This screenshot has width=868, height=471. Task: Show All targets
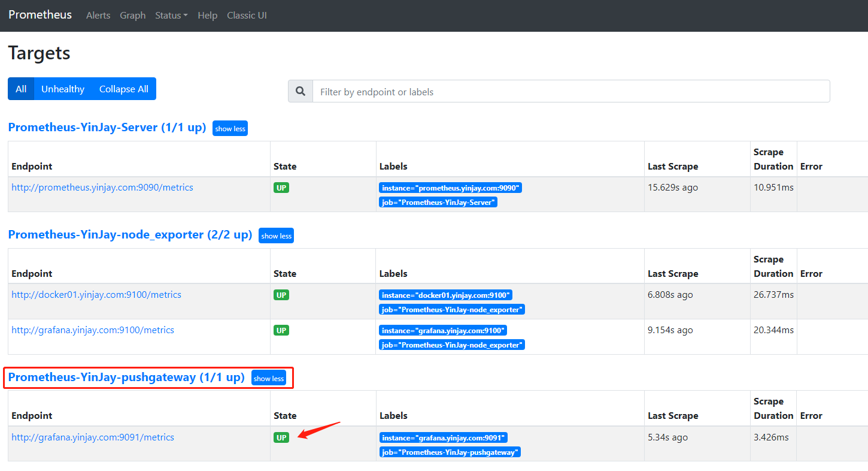pos(21,89)
